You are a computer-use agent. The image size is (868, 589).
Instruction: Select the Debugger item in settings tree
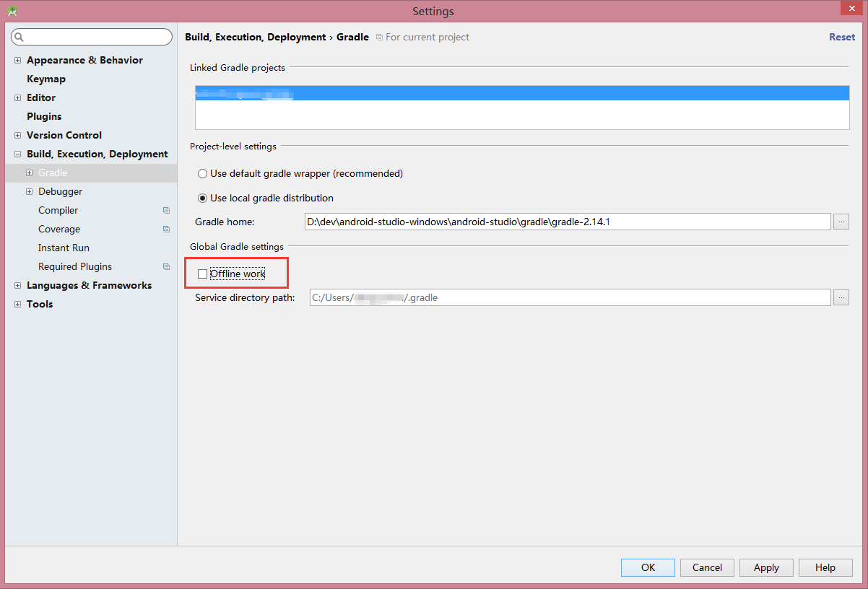click(60, 192)
